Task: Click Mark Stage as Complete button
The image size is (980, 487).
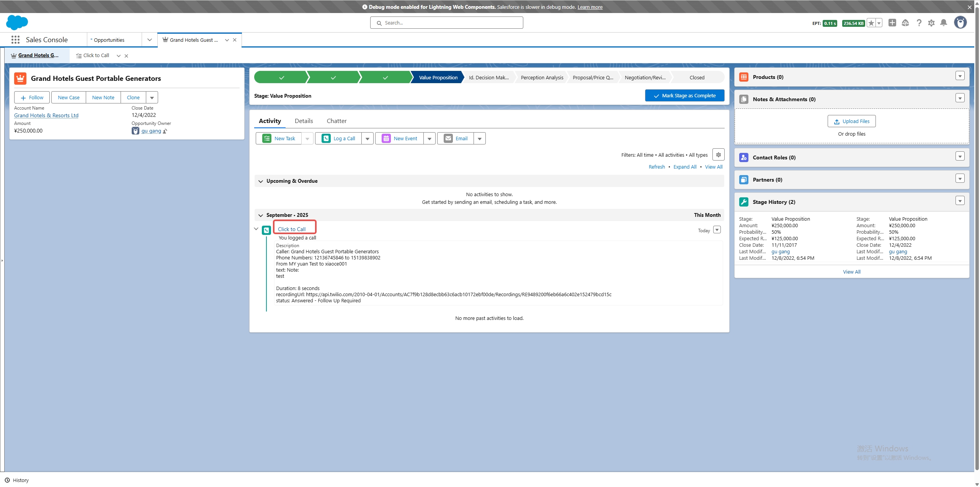Action: click(x=684, y=96)
